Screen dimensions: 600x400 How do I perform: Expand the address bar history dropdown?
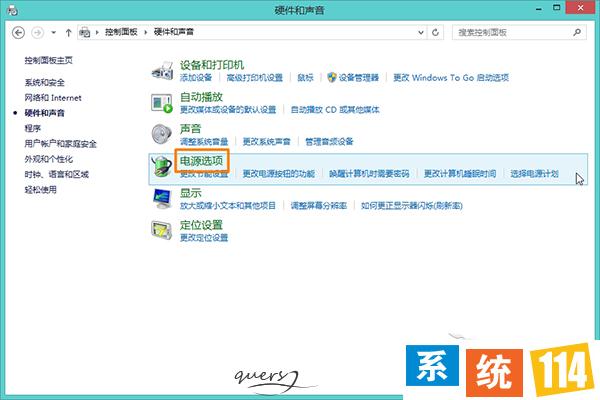[421, 33]
